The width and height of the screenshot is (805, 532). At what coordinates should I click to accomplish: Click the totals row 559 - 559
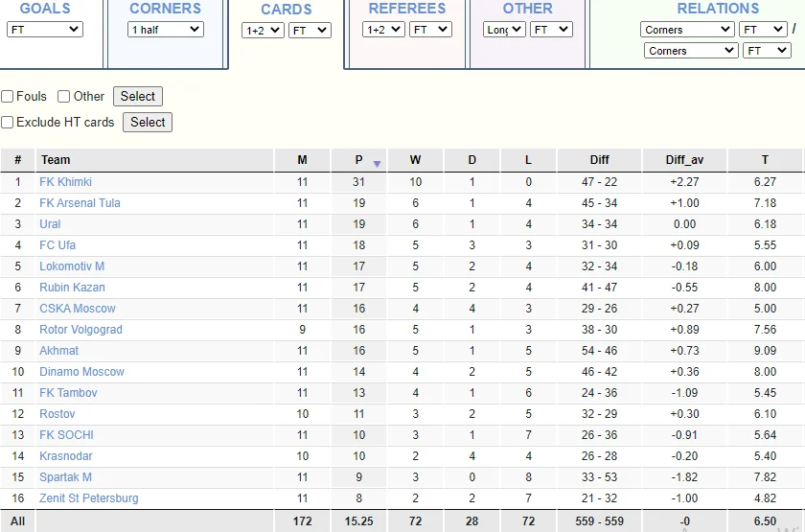(x=599, y=520)
